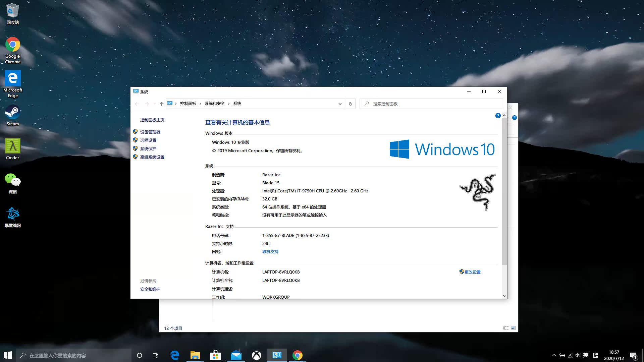Select Control Panel window in taskbar
Viewport: 644px width, 362px height.
click(x=277, y=355)
